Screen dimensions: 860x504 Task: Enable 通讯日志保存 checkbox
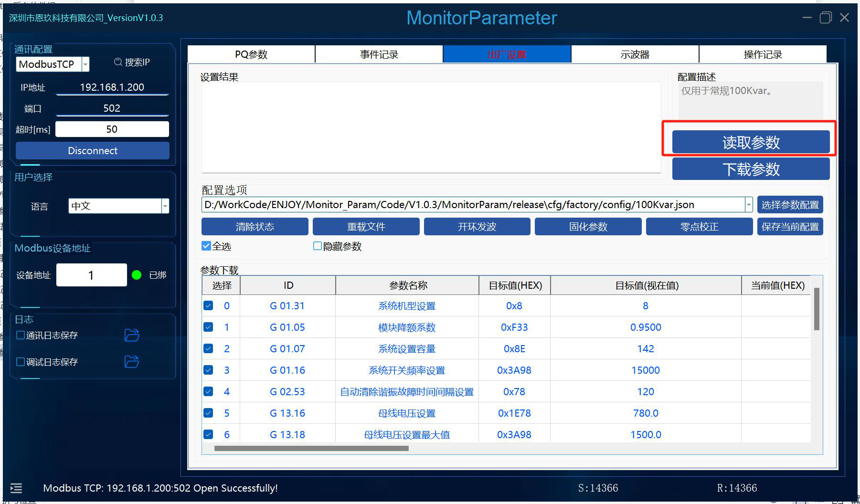point(21,335)
